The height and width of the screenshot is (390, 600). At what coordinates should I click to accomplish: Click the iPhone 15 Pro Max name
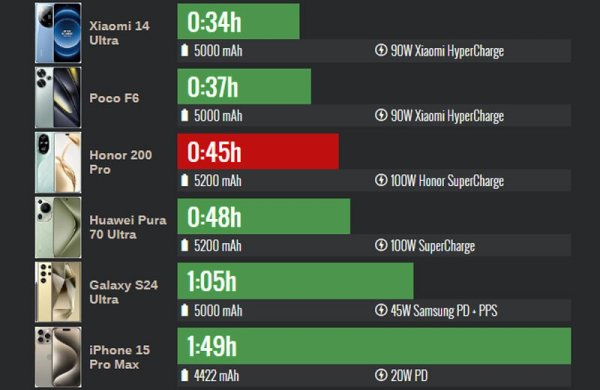pos(119,357)
